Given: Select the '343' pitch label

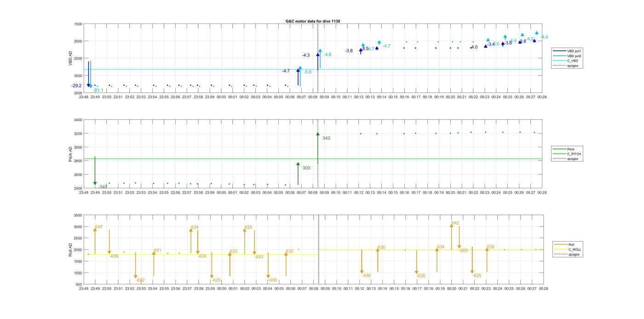Looking at the screenshot, I should click(326, 138).
